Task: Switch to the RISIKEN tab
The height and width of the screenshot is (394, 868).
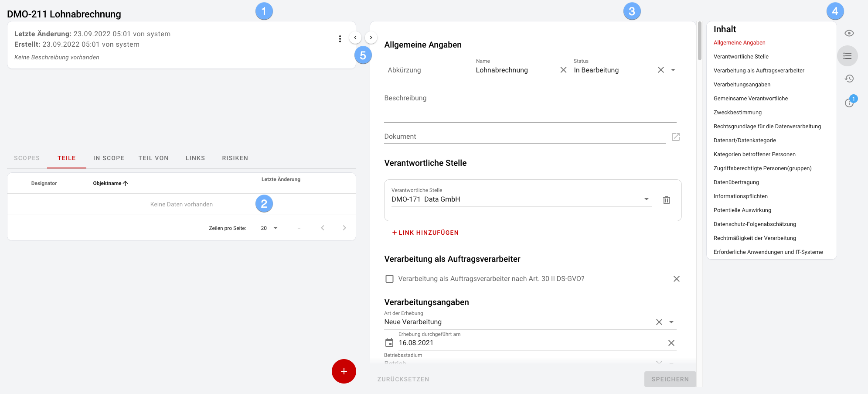Action: coord(235,158)
